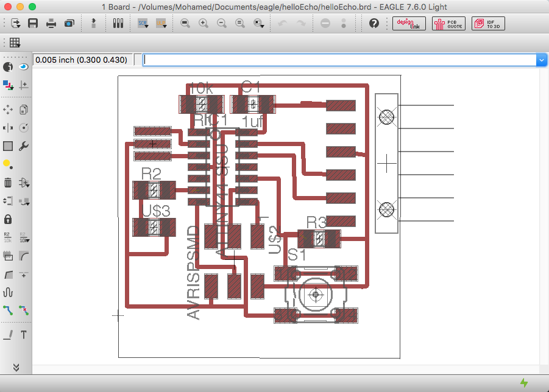Select the Group rectangle tool
The image size is (549, 392).
click(8, 146)
